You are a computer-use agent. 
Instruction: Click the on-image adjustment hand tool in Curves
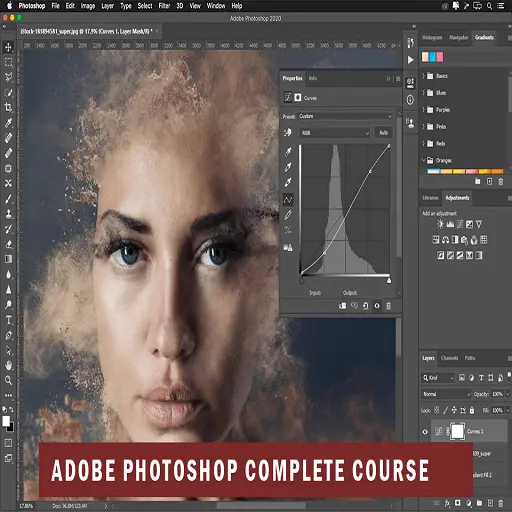(x=288, y=133)
